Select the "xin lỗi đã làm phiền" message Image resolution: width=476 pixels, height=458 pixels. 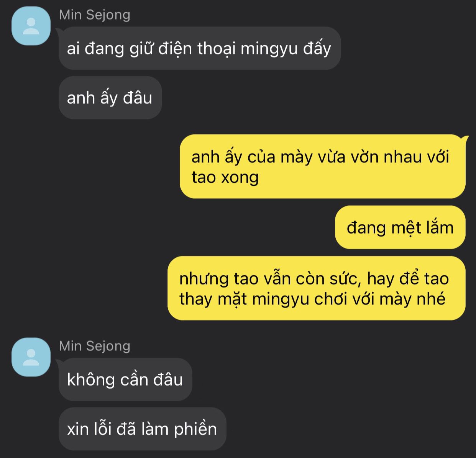click(x=142, y=429)
